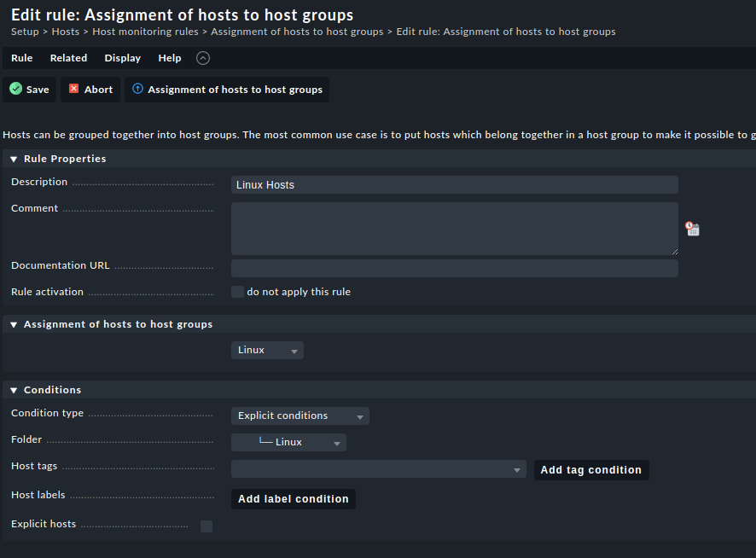Click the Add label condition button
Screen dimensions: 756x558
click(x=293, y=499)
